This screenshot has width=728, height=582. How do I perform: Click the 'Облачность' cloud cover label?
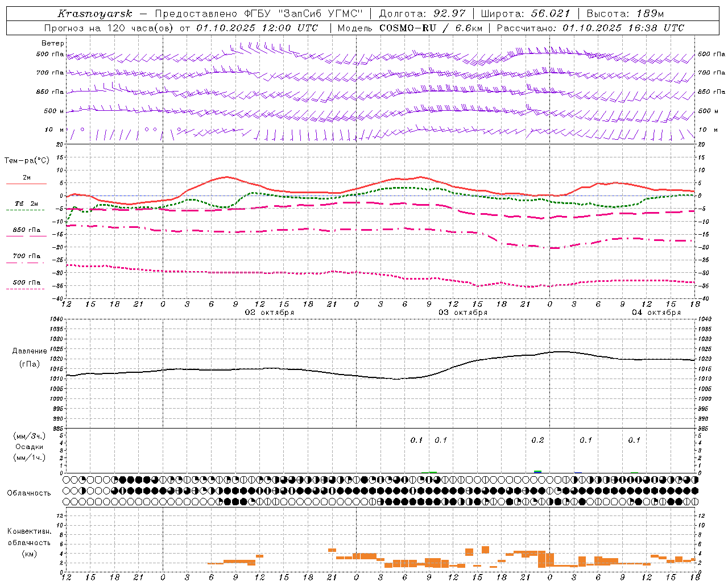[29, 493]
